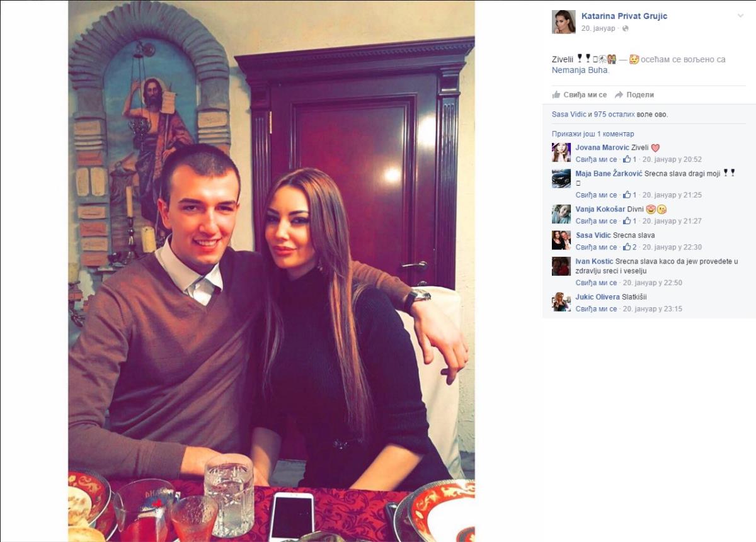Click the like count on Maja Bane Žarković's comment
756x542 pixels.
(630, 195)
